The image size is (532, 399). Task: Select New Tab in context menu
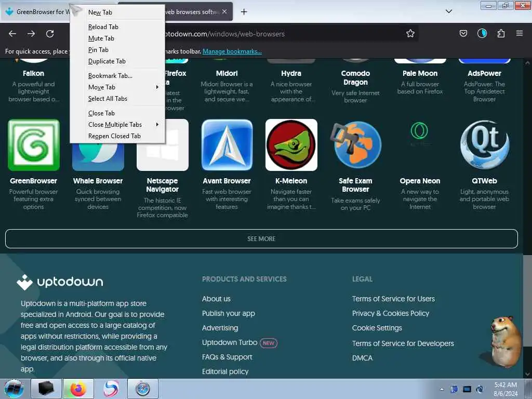(117, 12)
